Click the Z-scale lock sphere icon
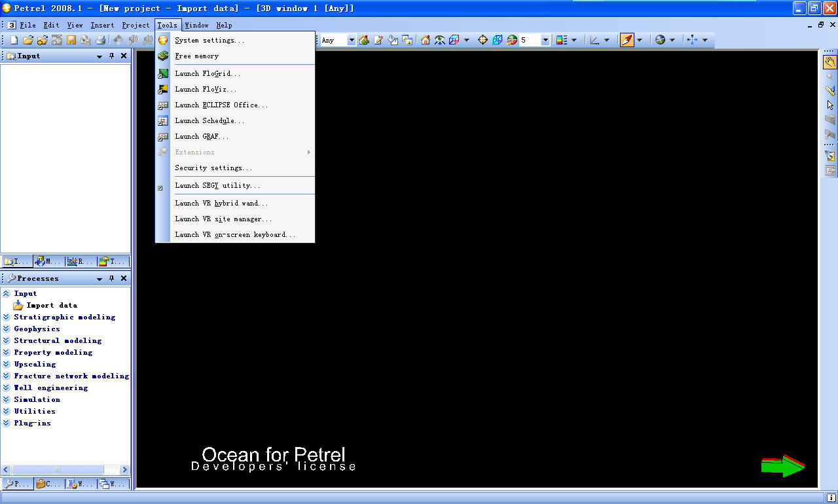This screenshot has width=838, height=504. point(512,40)
